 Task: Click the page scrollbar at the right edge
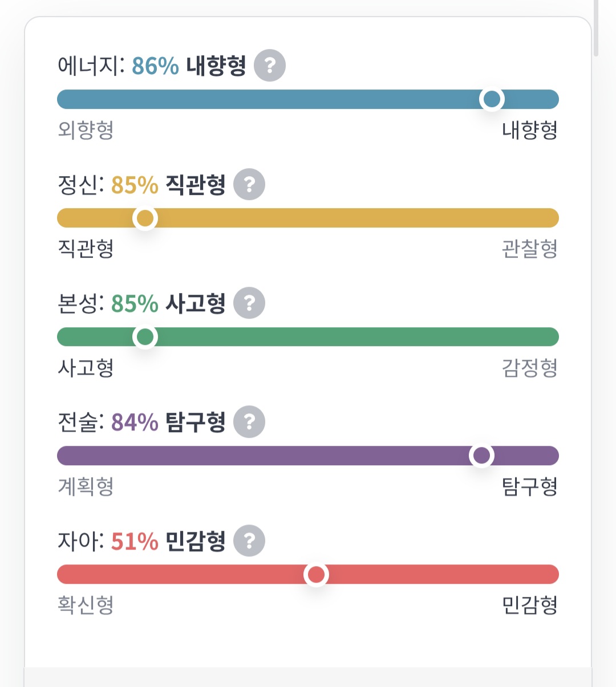coord(595,29)
